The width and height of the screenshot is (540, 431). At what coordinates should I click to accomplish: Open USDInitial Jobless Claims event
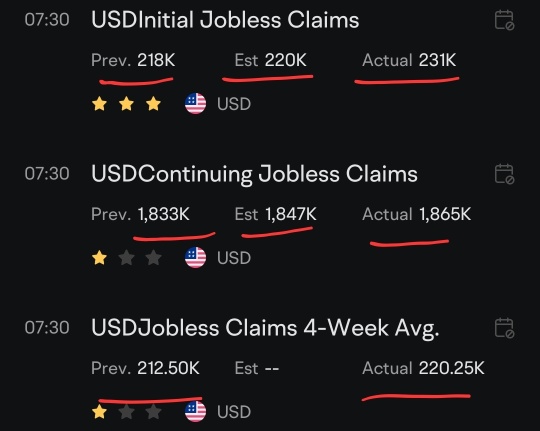coord(225,20)
